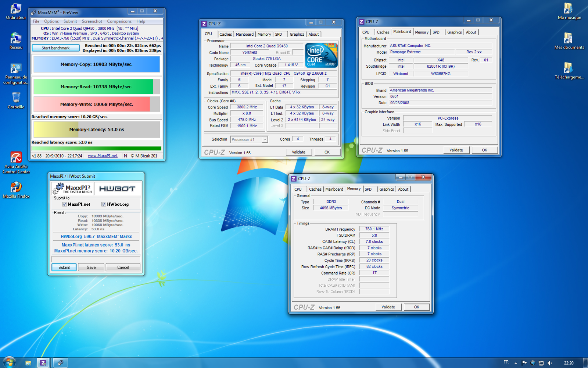Click the FR language indicator
The width and height of the screenshot is (588, 368).
(506, 362)
